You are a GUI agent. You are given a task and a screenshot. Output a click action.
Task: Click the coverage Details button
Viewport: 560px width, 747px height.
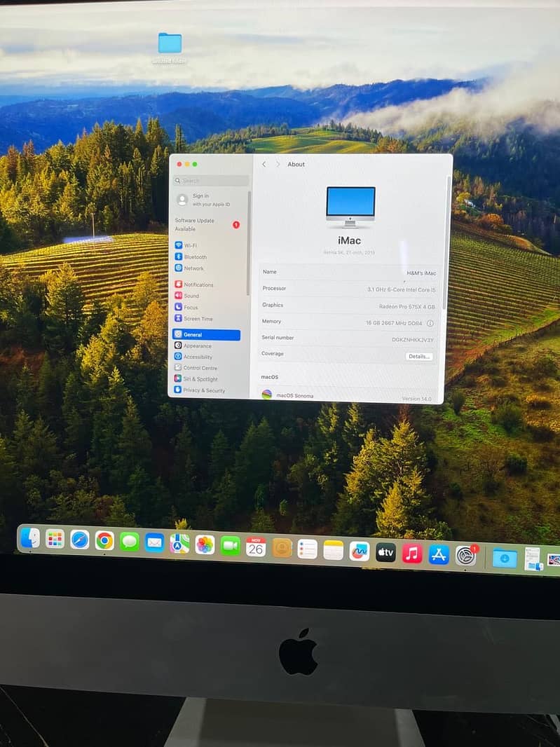419,357
